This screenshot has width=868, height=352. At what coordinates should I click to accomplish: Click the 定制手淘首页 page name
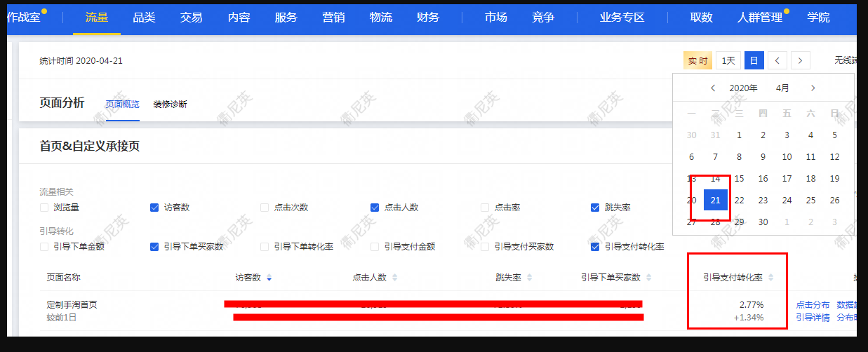tap(72, 305)
